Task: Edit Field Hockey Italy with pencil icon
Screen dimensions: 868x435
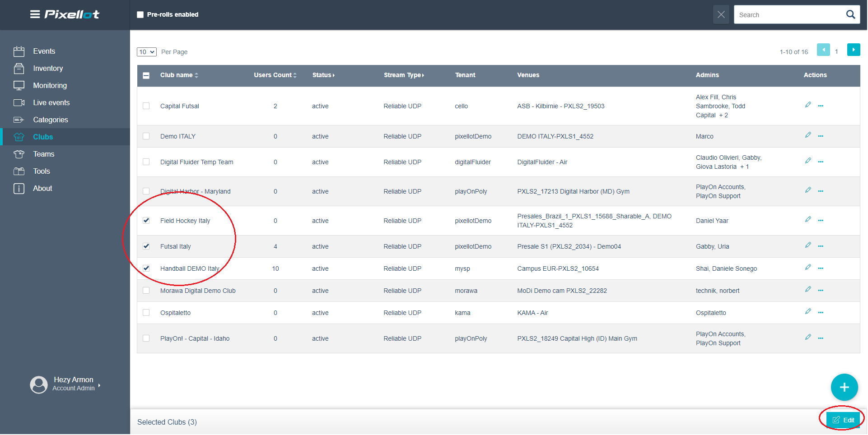Action: 808,219
